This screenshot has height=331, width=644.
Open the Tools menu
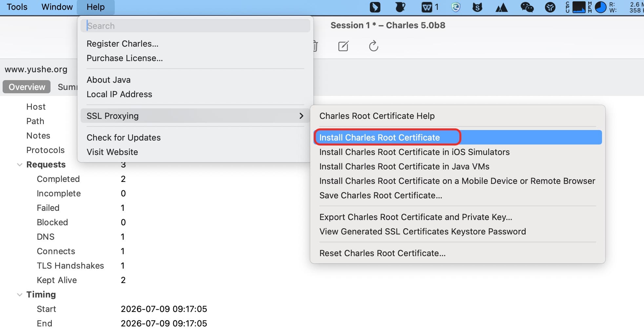pos(17,7)
